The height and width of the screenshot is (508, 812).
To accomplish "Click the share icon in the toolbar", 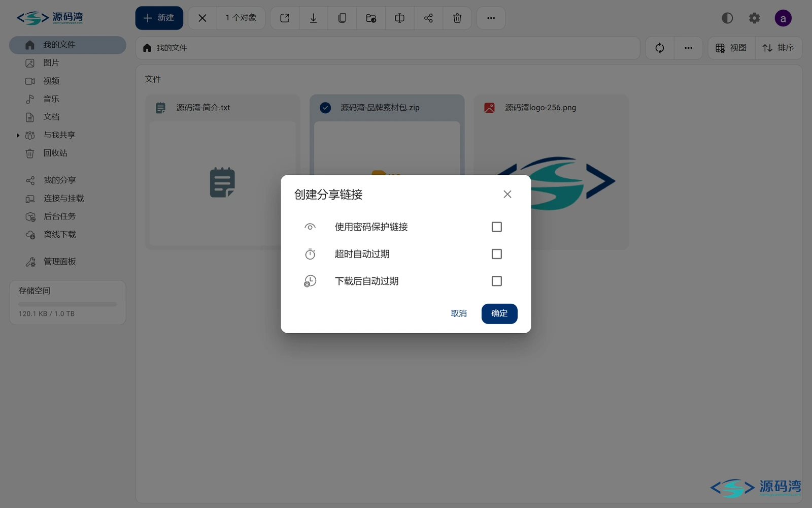I will tap(428, 18).
